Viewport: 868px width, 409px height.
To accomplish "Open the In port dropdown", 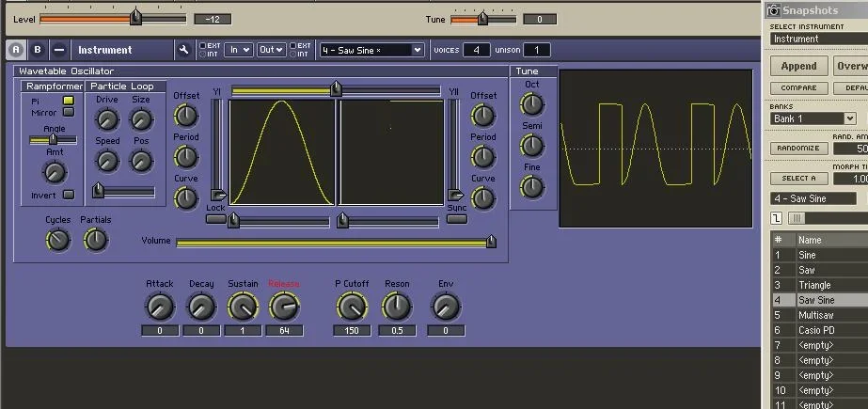I will (x=239, y=50).
